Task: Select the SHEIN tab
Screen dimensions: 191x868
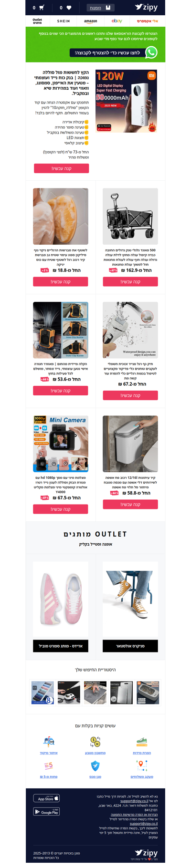Action: (x=64, y=21)
